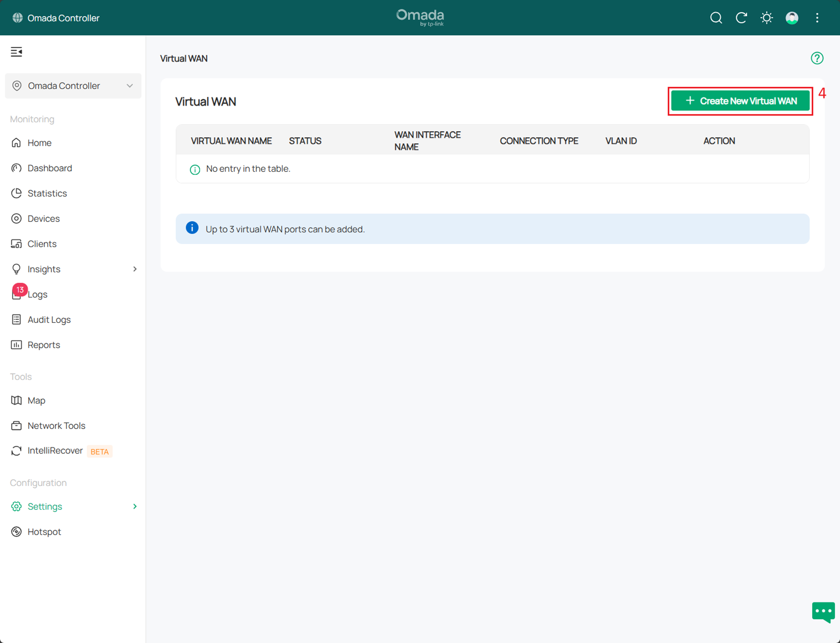The width and height of the screenshot is (840, 643).
Task: Open Audit Logs in the sidebar
Action: pyautogui.click(x=49, y=320)
